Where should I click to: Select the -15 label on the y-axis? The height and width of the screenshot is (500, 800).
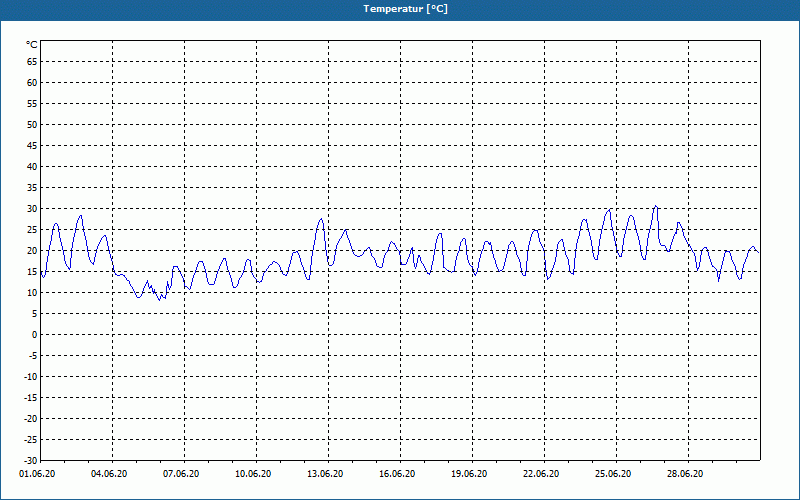click(x=31, y=398)
